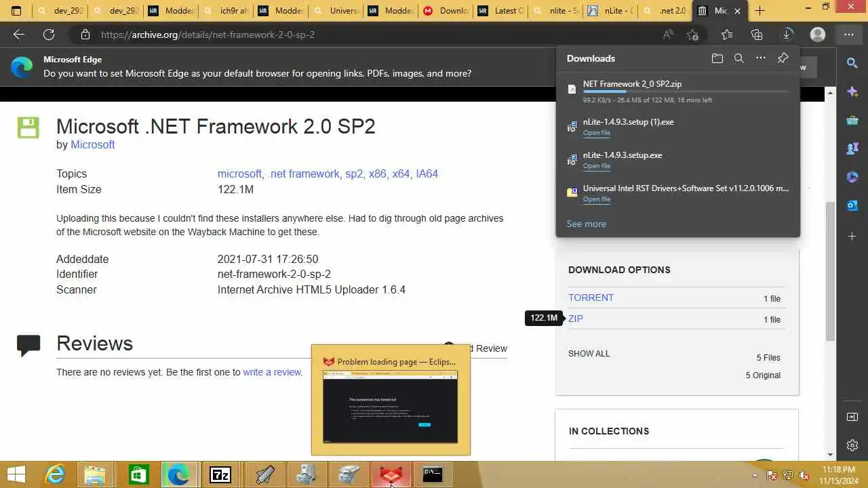Open the sp2 topic link
Image resolution: width=868 pixels, height=488 pixels.
tap(354, 174)
